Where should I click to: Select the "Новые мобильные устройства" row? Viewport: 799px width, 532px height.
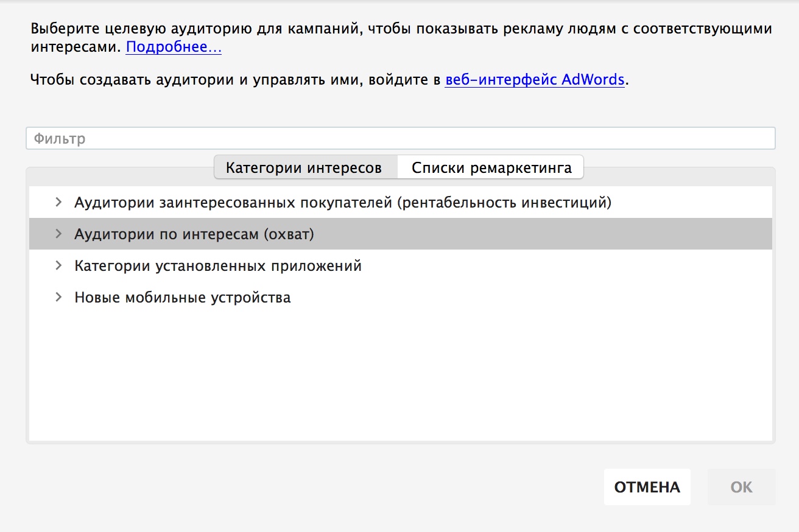[181, 297]
